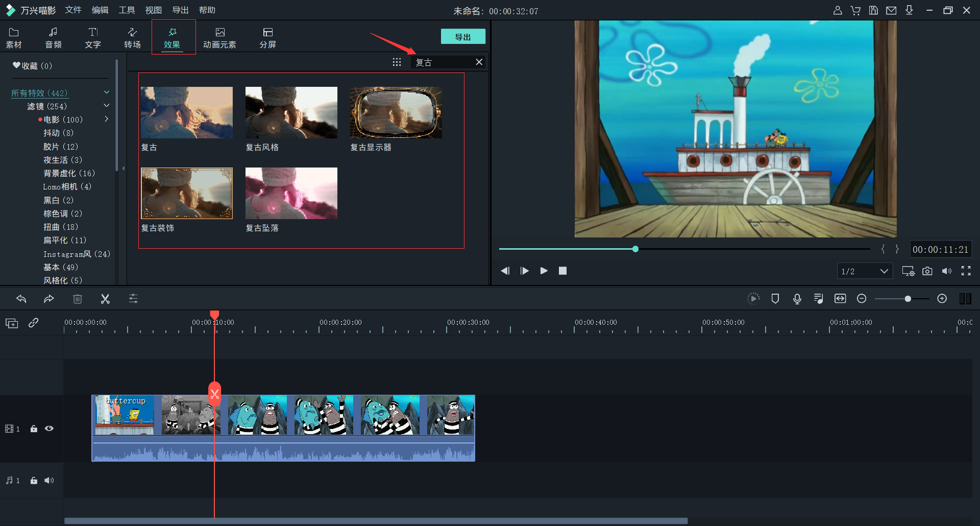This screenshot has width=980, height=526.
Task: Collapse the 滤镜 (254) category
Action: point(107,106)
